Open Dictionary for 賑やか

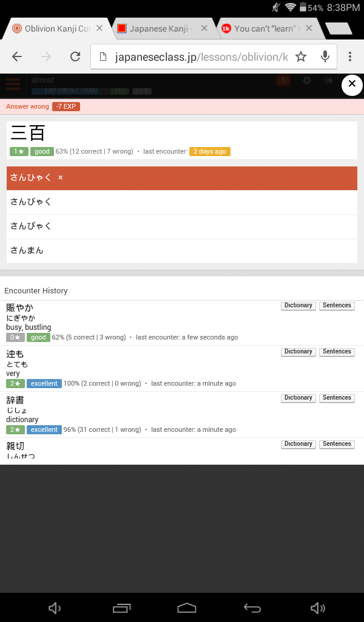[x=298, y=306]
